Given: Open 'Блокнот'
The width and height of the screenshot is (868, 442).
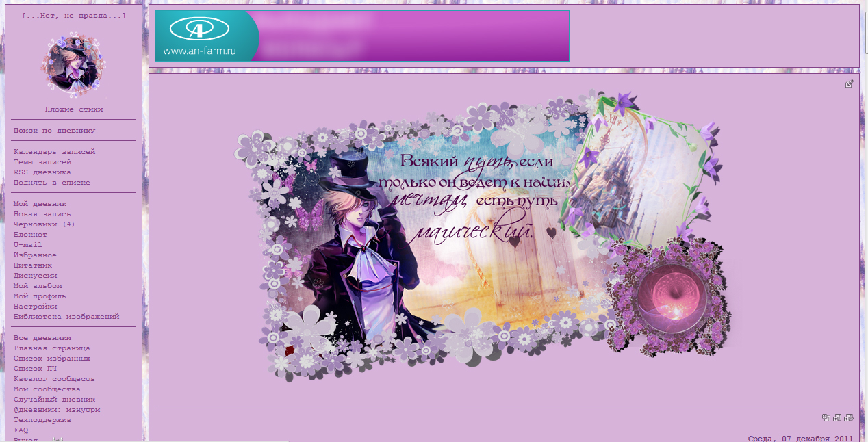Looking at the screenshot, I should [30, 234].
